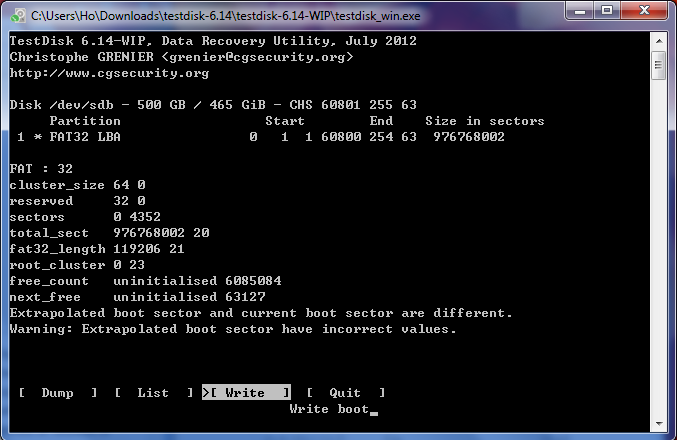Click the Size in sectors column header
This screenshot has height=440, width=677.
(x=485, y=121)
